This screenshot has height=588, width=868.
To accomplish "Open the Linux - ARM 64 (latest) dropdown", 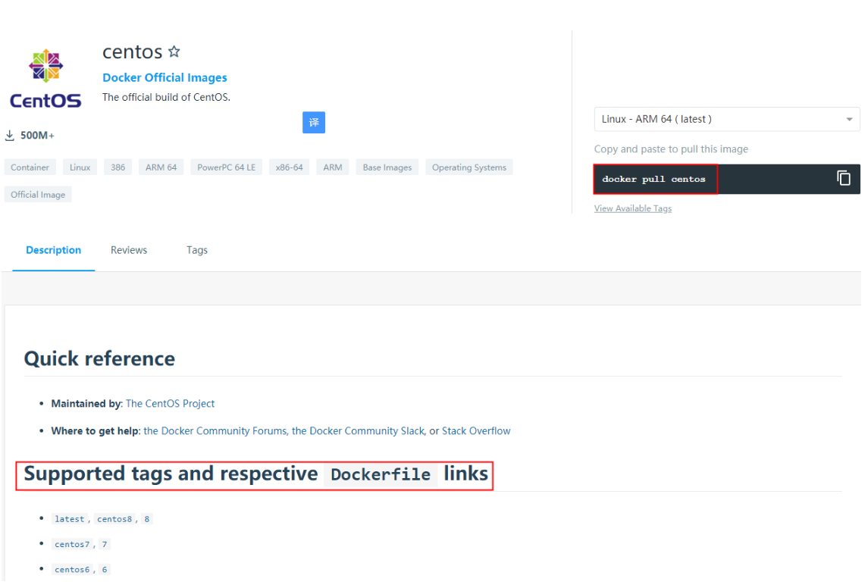I will pos(727,119).
